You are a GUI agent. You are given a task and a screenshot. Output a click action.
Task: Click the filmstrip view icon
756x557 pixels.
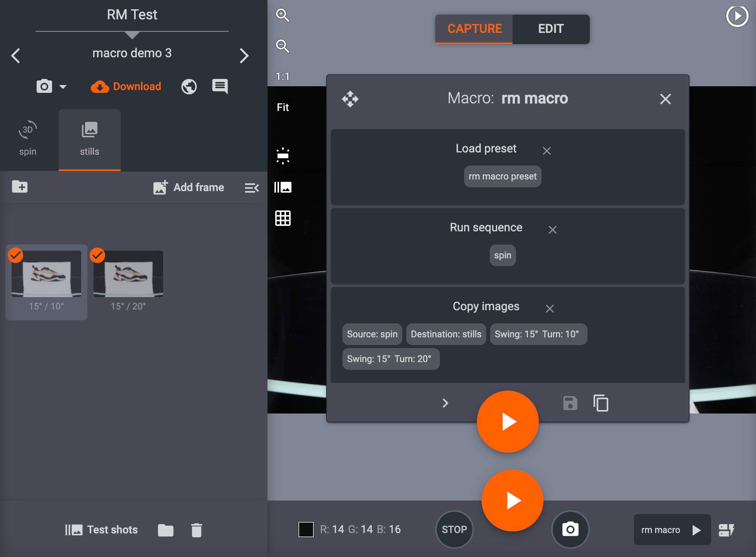284,187
